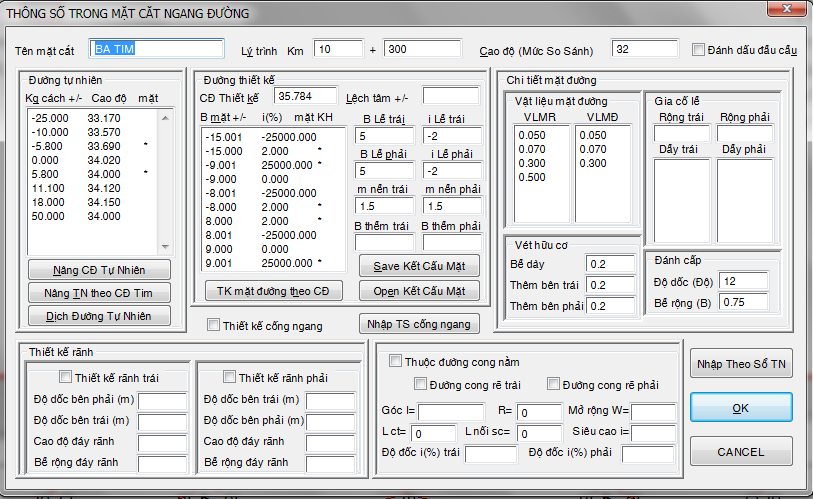813x499 pixels.
Task: Select the 9.001 25000.000 design row
Action: click(273, 263)
